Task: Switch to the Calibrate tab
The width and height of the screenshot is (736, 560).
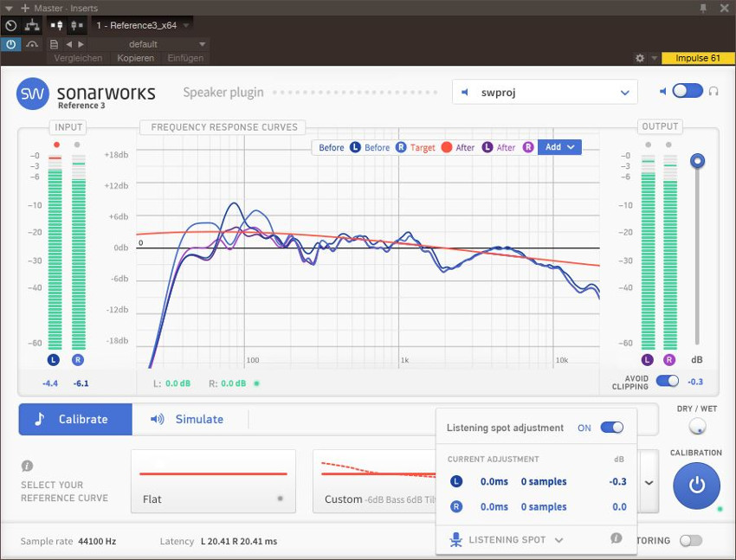Action: 75,419
